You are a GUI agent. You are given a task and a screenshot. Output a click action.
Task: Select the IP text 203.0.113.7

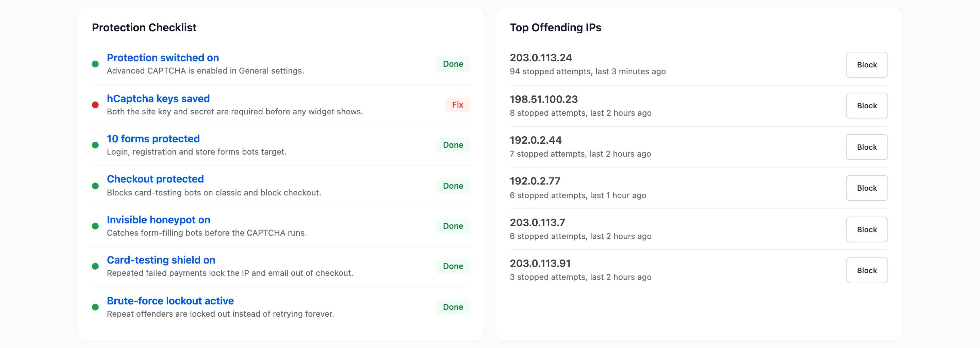click(x=537, y=222)
